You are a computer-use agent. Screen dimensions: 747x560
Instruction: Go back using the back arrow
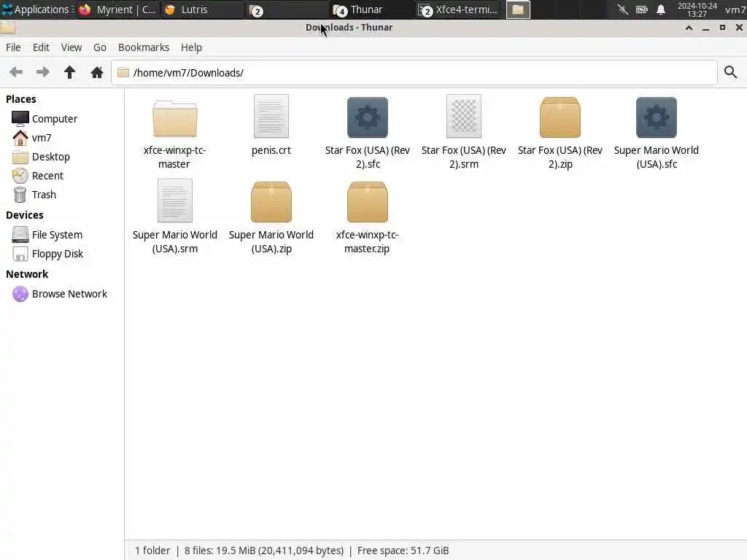16,72
